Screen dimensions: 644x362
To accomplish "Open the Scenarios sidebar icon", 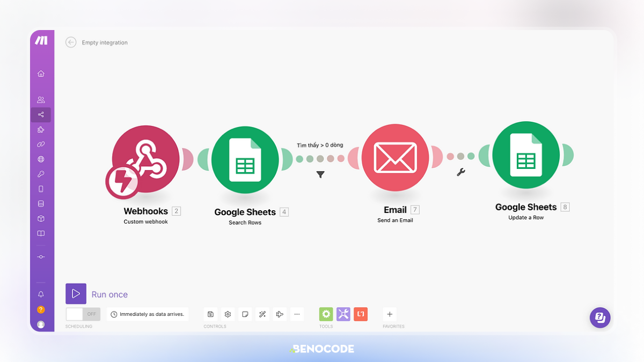I will [x=41, y=115].
